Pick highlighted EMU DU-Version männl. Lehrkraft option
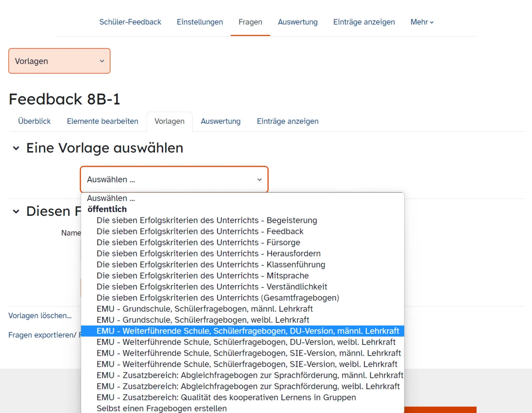 [248, 331]
